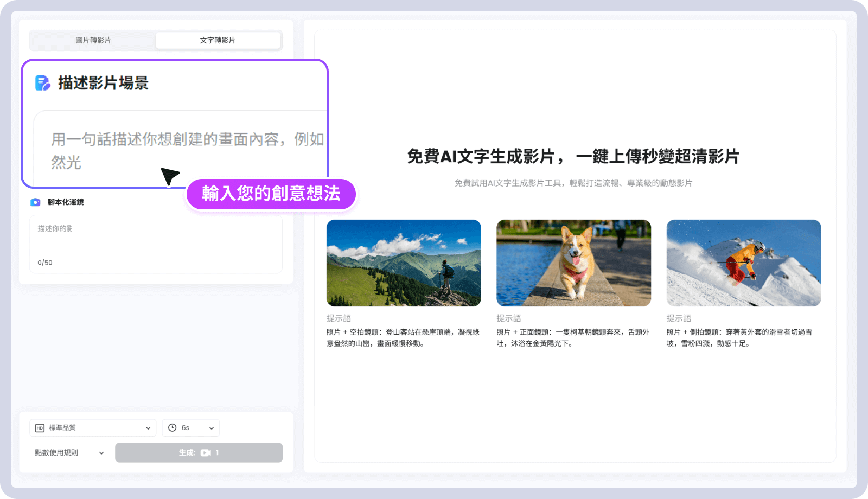Viewport: 868px width, 499px height.
Task: Click the prompt text starting 照片 + 側拍鏡頭
Action: pyautogui.click(x=739, y=337)
